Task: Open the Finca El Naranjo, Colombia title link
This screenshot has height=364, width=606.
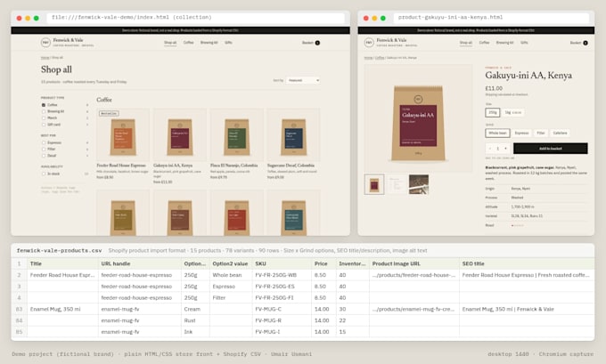Action: (233, 166)
